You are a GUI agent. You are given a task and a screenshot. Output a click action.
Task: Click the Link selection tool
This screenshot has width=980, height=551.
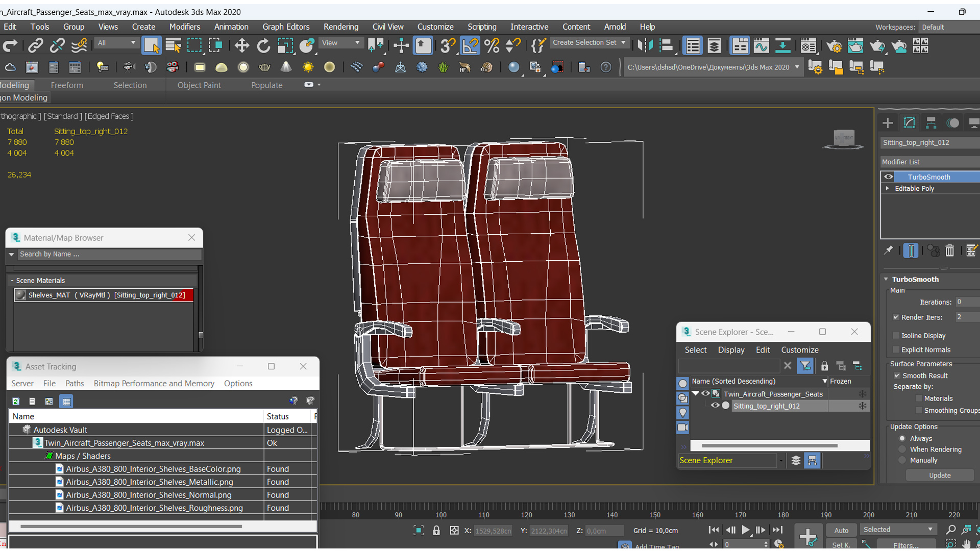coord(35,46)
